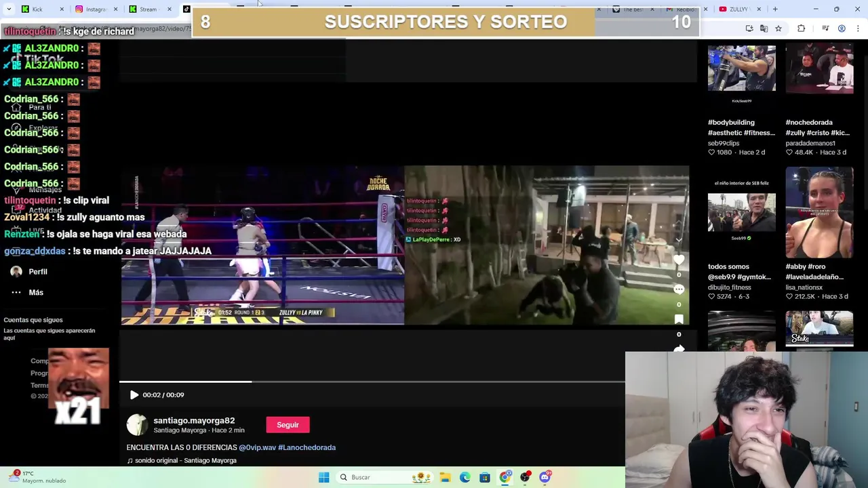Bookmark this page with star icon
The image size is (868, 488).
[778, 28]
